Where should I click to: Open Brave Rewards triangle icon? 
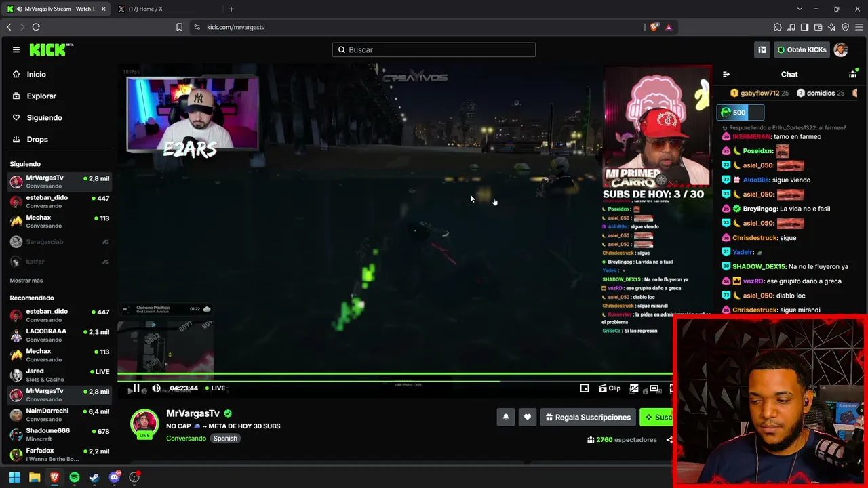[x=669, y=27]
